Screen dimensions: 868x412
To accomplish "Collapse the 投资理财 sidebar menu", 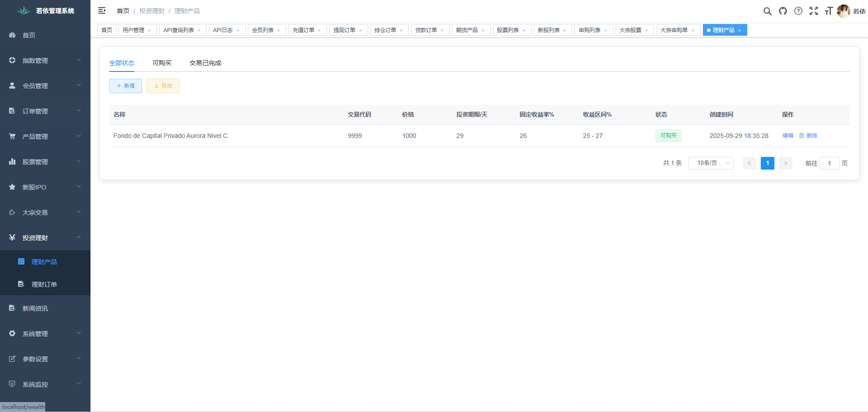I will point(45,237).
